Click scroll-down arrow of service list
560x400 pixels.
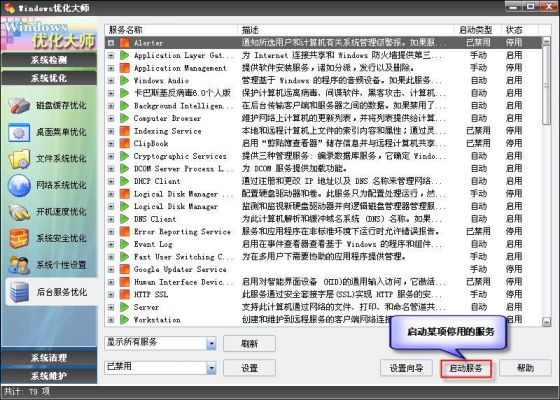point(546,322)
